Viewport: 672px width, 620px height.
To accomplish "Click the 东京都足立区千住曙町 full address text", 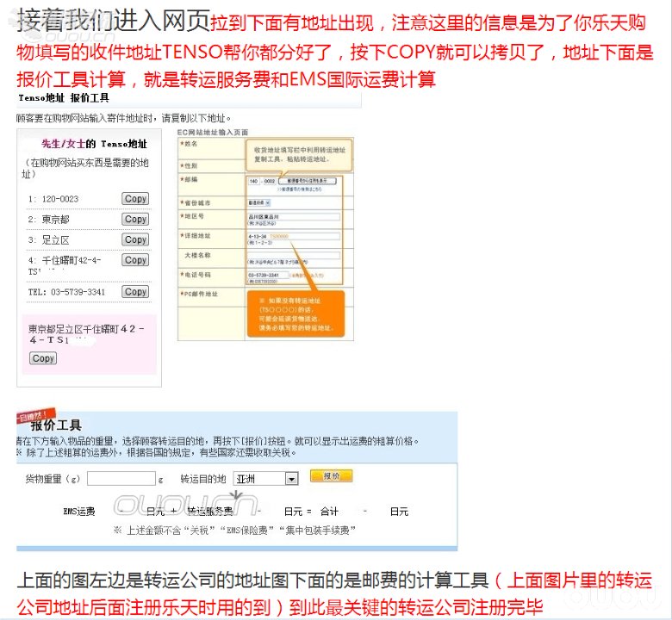I will (86, 334).
